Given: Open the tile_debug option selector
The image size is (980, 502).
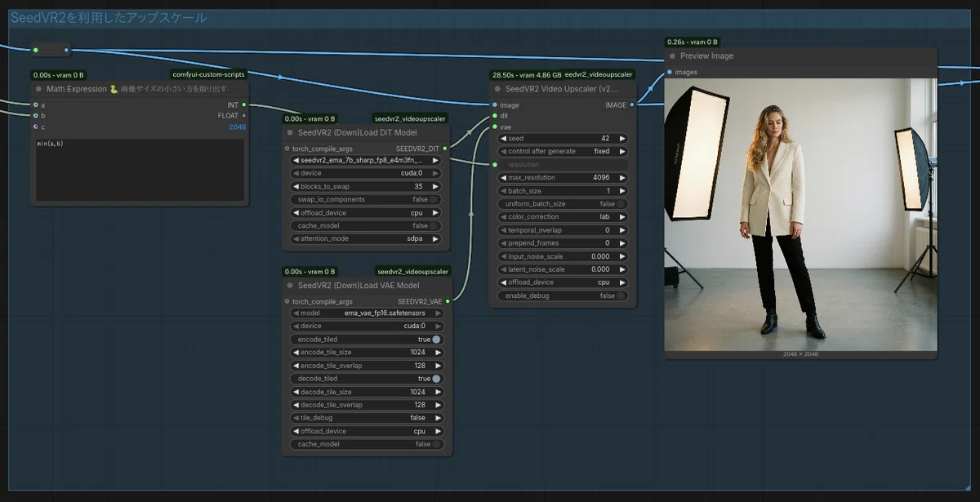Looking at the screenshot, I should coord(367,418).
